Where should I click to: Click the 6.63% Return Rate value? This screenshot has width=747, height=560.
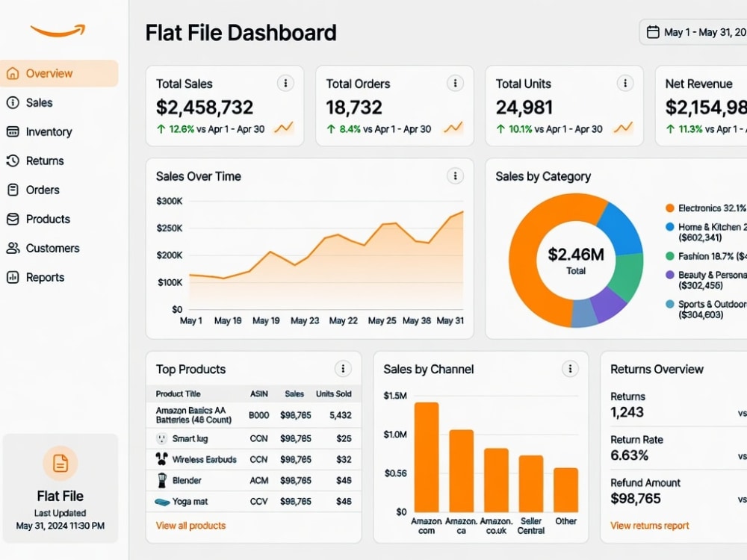click(629, 455)
